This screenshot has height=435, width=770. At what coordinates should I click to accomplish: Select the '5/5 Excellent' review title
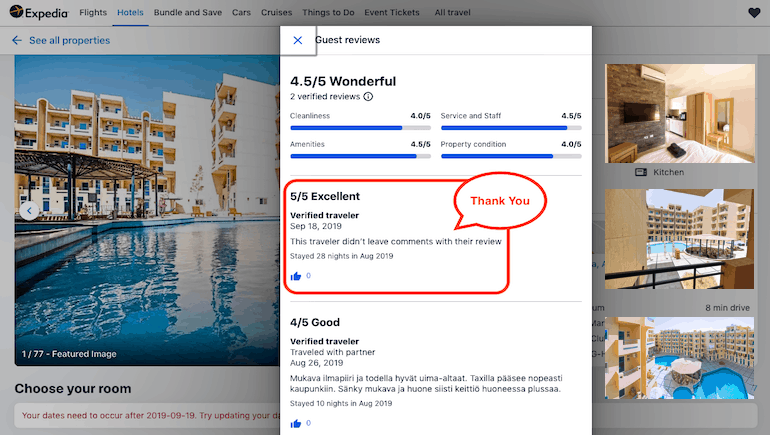point(325,196)
